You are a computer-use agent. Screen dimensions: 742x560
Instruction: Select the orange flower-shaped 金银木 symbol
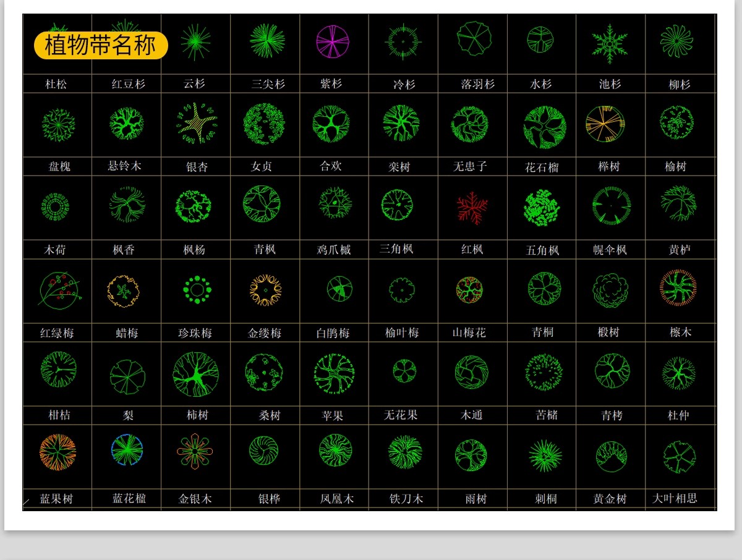(194, 452)
